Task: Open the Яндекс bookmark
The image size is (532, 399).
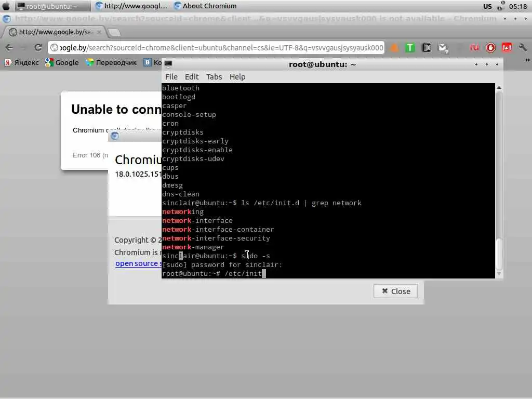Action: [22, 62]
